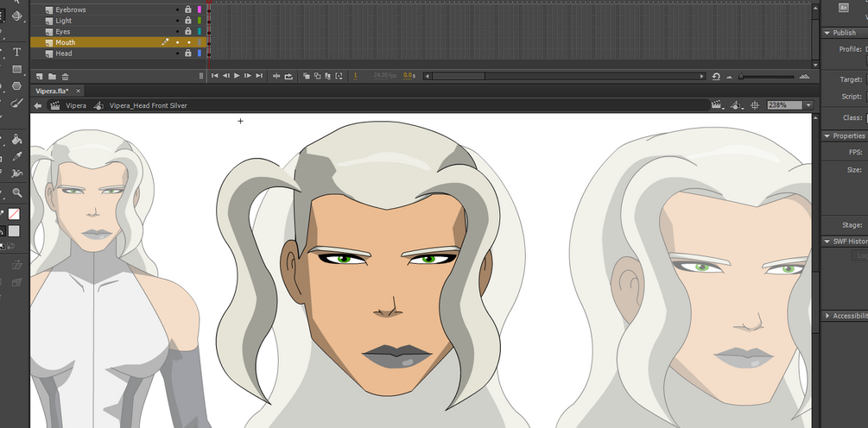Image resolution: width=868 pixels, height=428 pixels.
Task: Click reset timeline zoom icon
Action: click(716, 77)
